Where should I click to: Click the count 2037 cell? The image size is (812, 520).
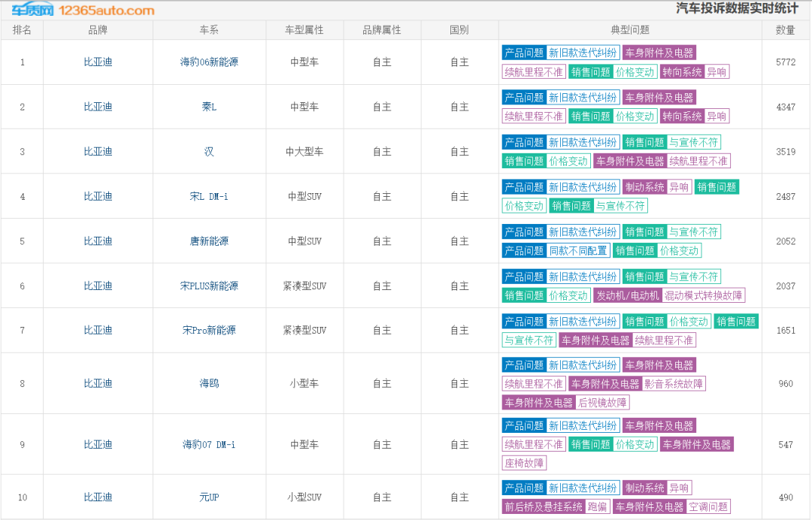[786, 286]
